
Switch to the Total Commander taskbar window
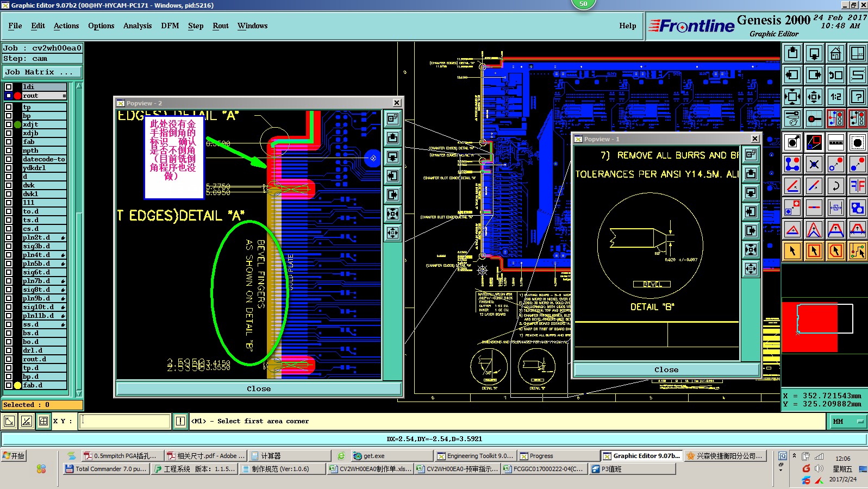click(x=106, y=469)
